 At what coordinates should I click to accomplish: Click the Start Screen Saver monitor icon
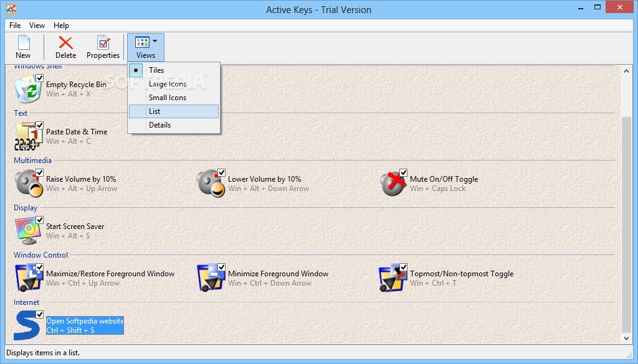28,231
